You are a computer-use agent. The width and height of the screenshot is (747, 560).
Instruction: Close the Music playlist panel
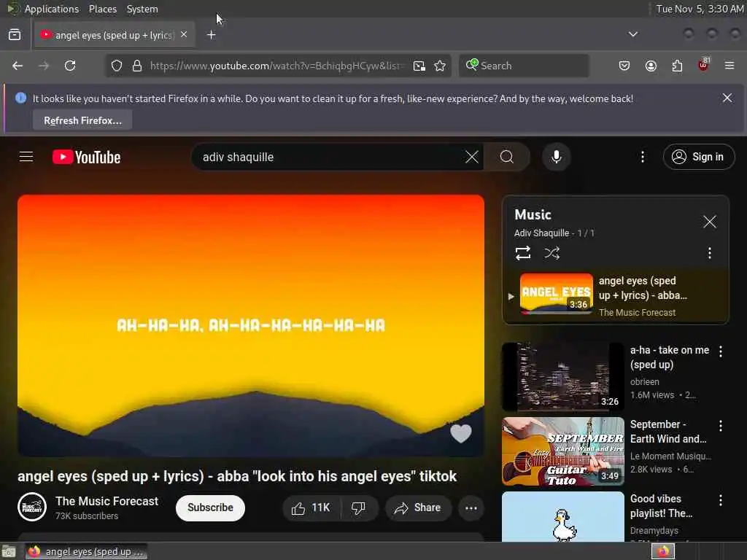tap(709, 222)
